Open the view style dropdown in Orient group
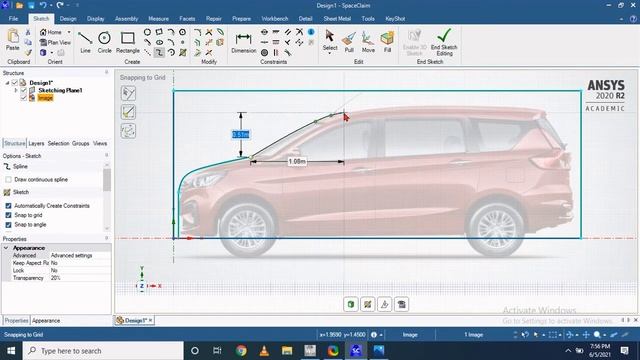The width and height of the screenshot is (640, 360). click(52, 53)
